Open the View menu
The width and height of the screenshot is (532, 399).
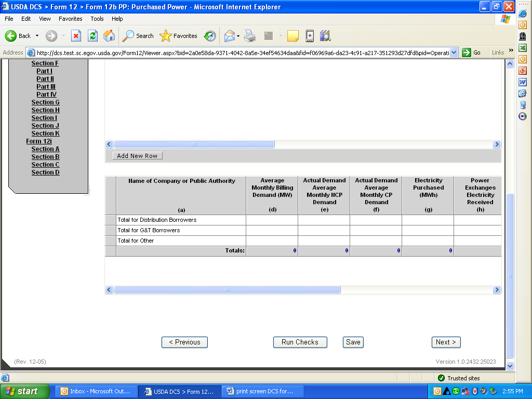pyautogui.click(x=45, y=19)
